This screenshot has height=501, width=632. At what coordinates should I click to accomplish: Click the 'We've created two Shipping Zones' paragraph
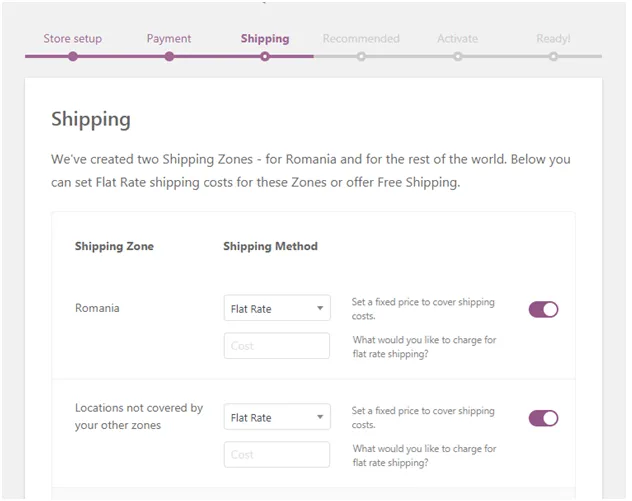pos(311,171)
